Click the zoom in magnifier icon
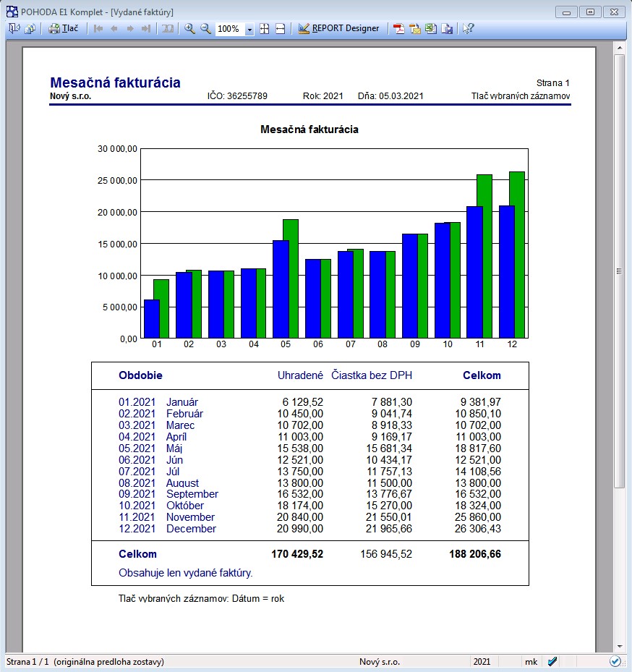Image resolution: width=632 pixels, height=672 pixels. coord(189,29)
